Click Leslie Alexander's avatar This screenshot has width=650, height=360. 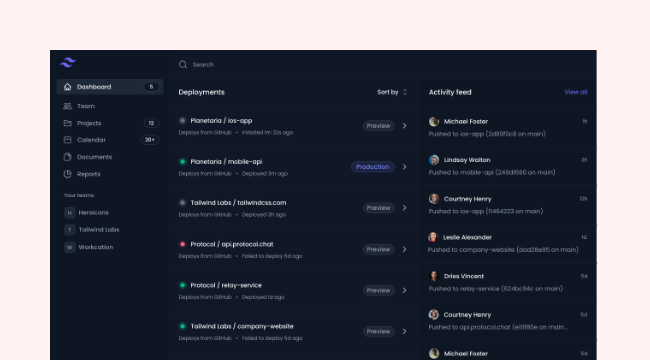[433, 237]
